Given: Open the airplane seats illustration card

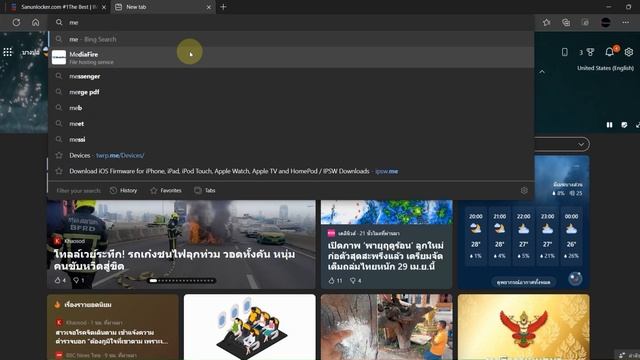Looking at the screenshot, I should (249, 327).
